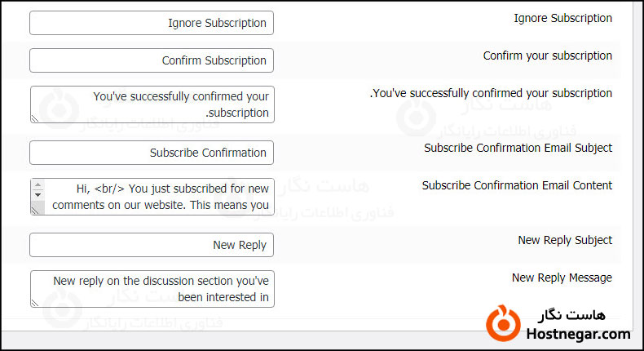Focus the New Reply subject input
This screenshot has width=644, height=351.
tap(152, 245)
